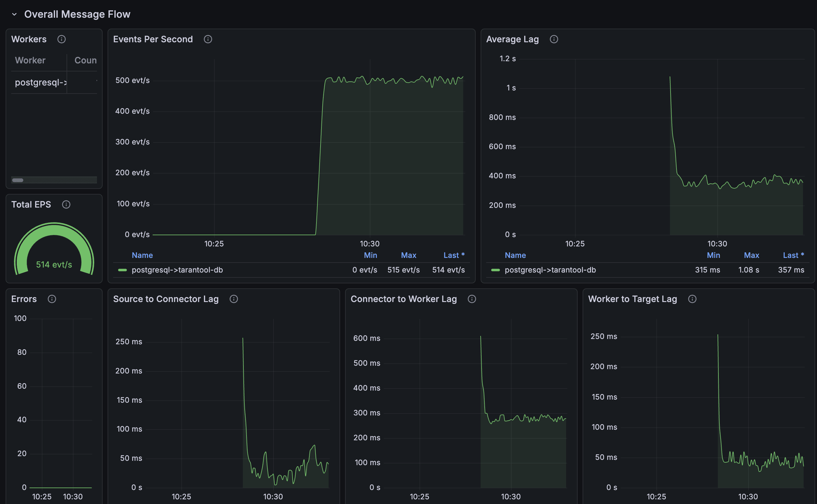Sort Workers table by Count column

85,60
